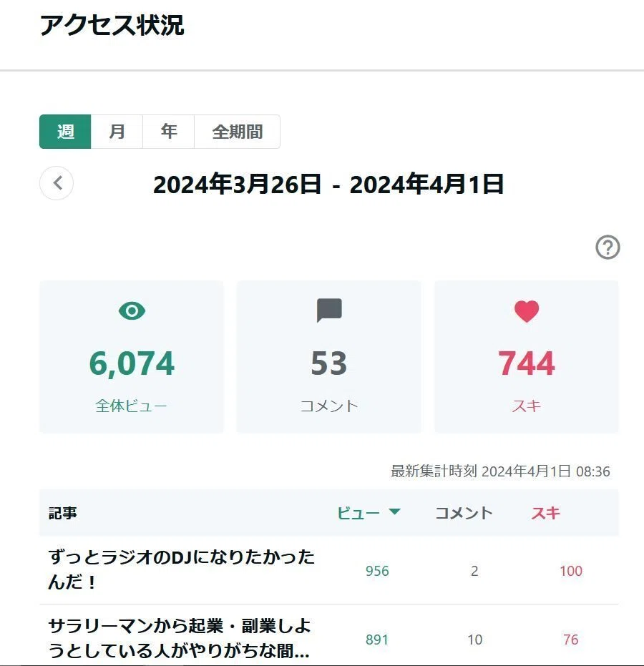Sort by ビュー using dropdown triangle
The height and width of the screenshot is (666, 644).
coord(395,511)
